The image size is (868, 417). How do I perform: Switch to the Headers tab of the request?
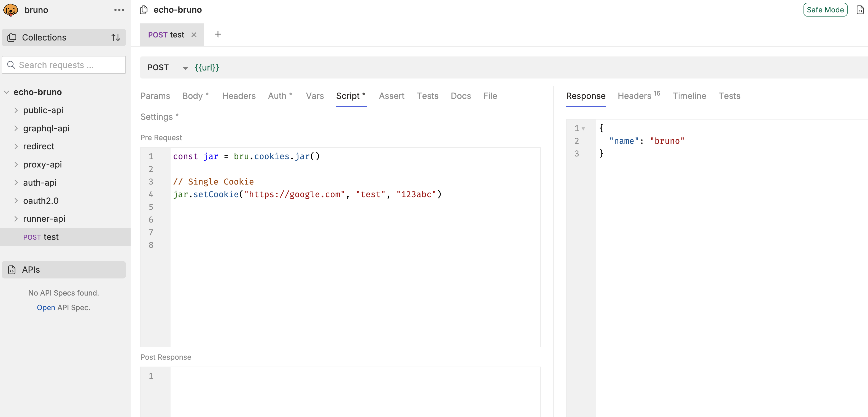click(239, 96)
